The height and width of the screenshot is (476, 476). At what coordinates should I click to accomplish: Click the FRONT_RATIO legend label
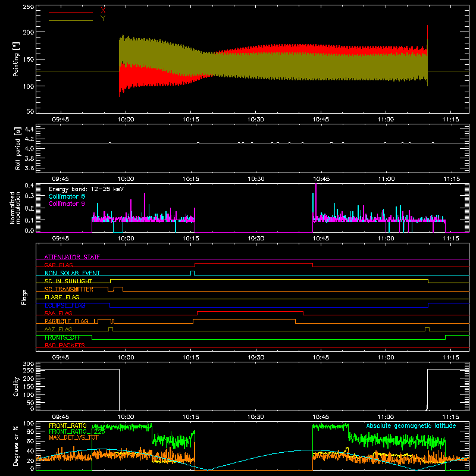point(68,425)
